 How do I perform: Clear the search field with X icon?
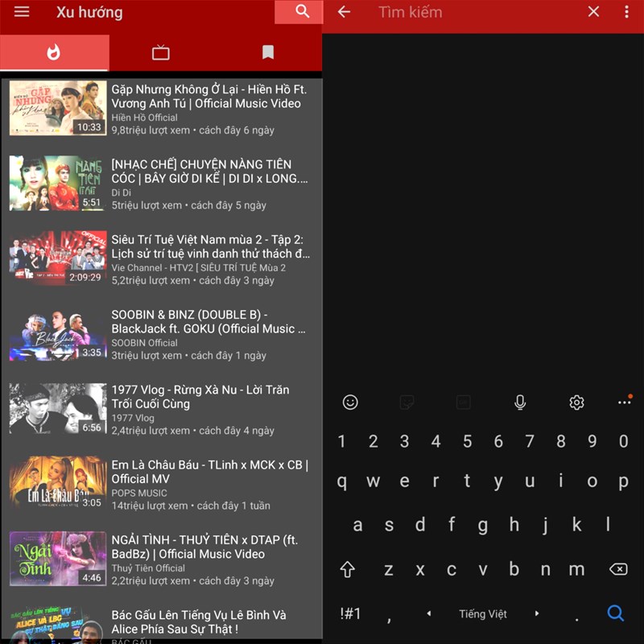[593, 11]
